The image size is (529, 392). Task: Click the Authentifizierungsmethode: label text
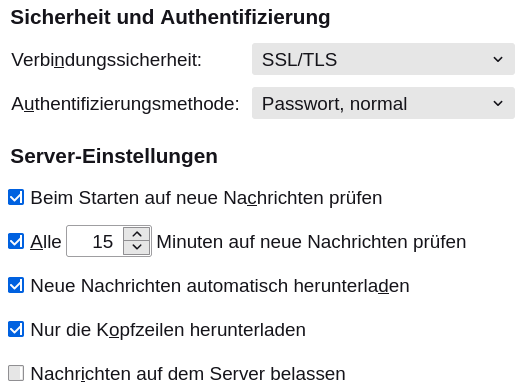coord(125,104)
